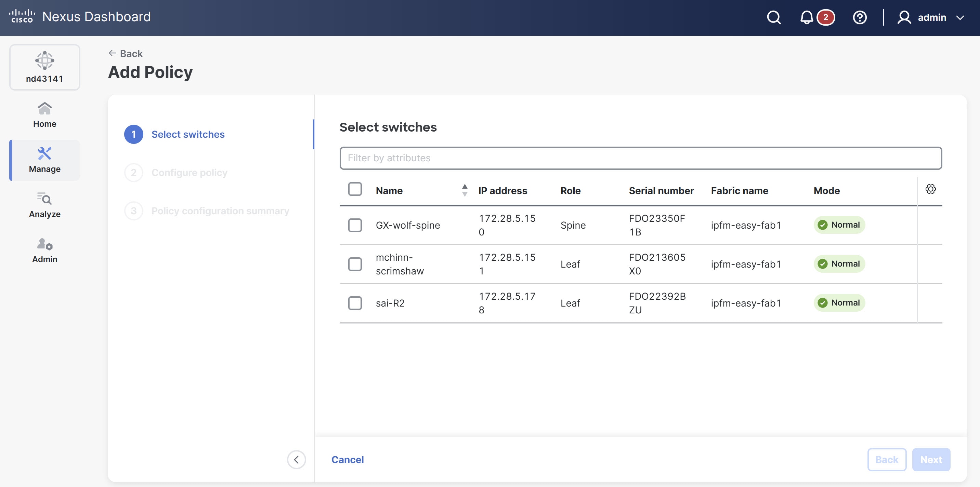Viewport: 980px width, 487px height.
Task: Click the Role column header
Action: coord(570,191)
